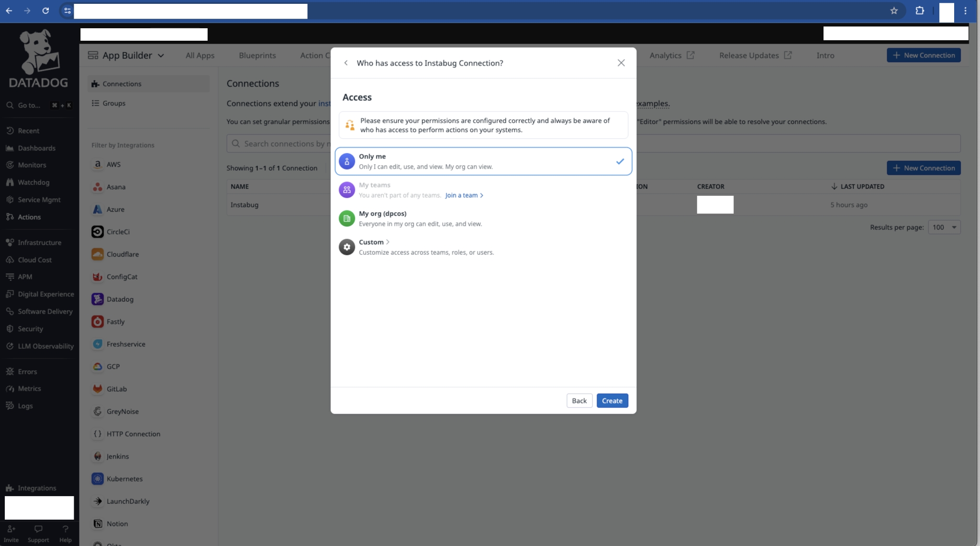Click the Kubernetes integration icon

click(98, 479)
